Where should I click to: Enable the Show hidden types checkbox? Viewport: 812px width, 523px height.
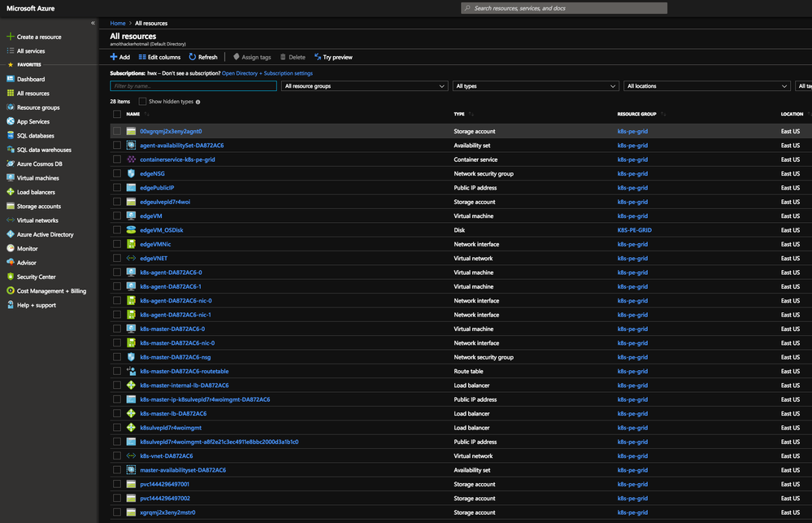pyautogui.click(x=143, y=102)
